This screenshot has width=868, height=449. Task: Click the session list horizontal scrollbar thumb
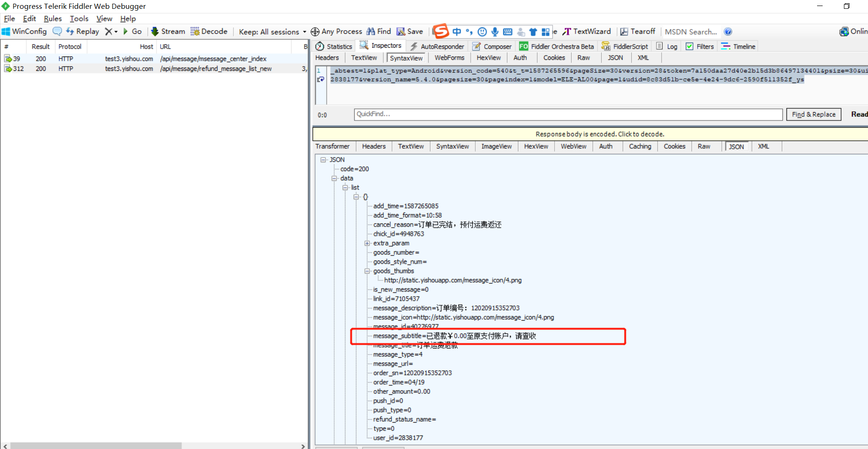click(96, 446)
